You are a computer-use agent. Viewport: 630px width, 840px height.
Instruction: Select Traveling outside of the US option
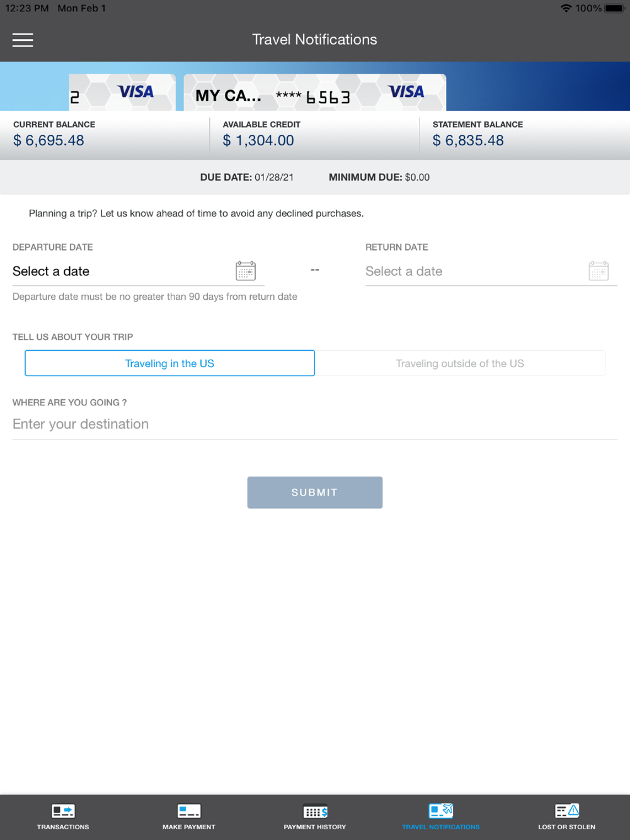pyautogui.click(x=460, y=363)
